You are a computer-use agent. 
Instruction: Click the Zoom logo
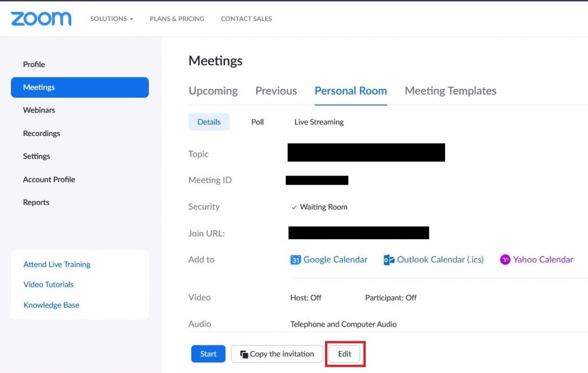pos(41,19)
